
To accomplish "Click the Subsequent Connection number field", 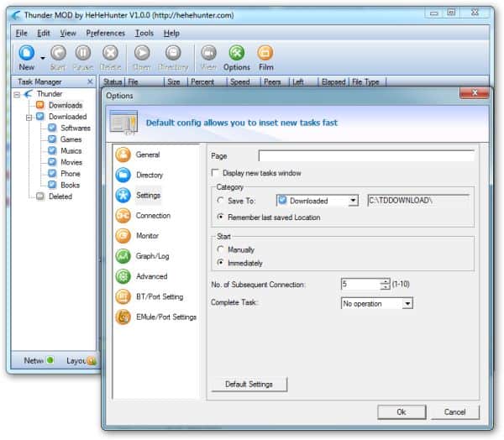I will pyautogui.click(x=360, y=284).
